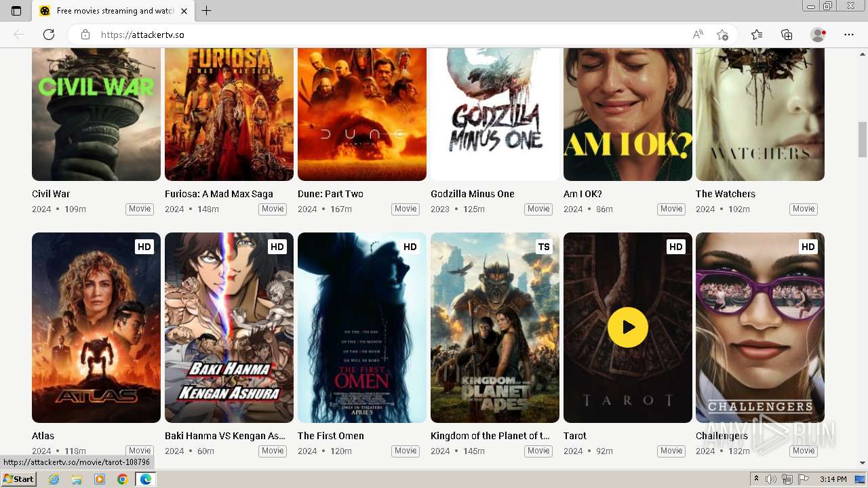The width and height of the screenshot is (868, 488).
Task: Click the Edge taskbar icon
Action: (146, 479)
